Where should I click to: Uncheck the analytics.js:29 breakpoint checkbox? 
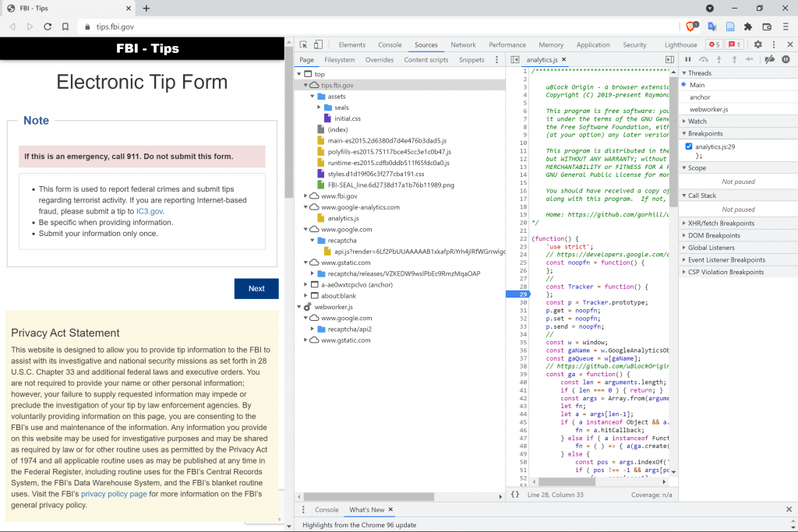coord(689,146)
